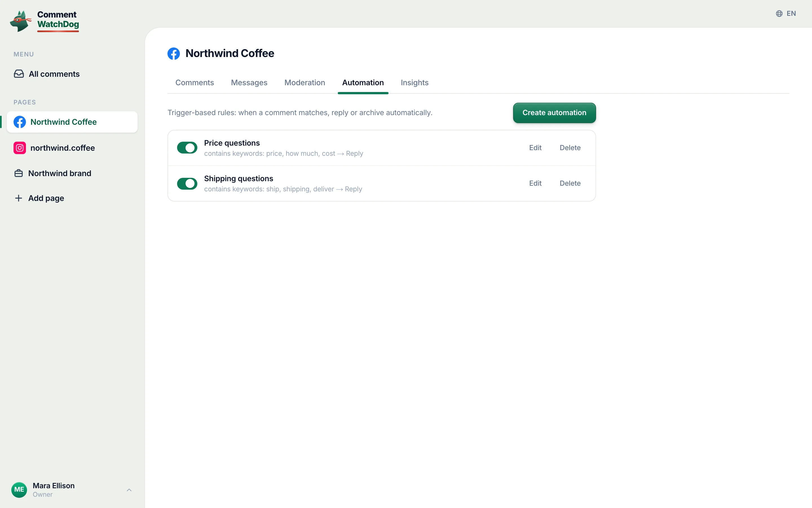Click the Comment WatchDog dog logo
The width and height of the screenshot is (812, 508).
pos(21,21)
